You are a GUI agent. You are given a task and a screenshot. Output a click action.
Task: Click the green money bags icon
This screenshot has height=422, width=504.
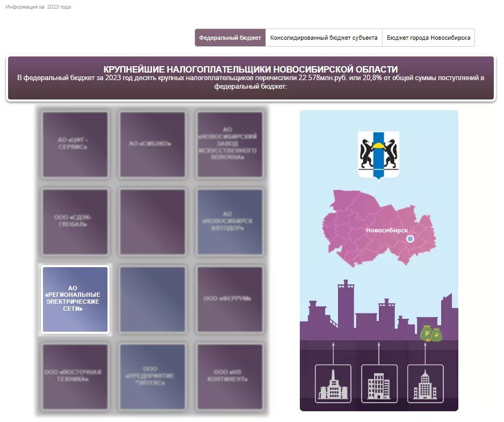point(431,333)
